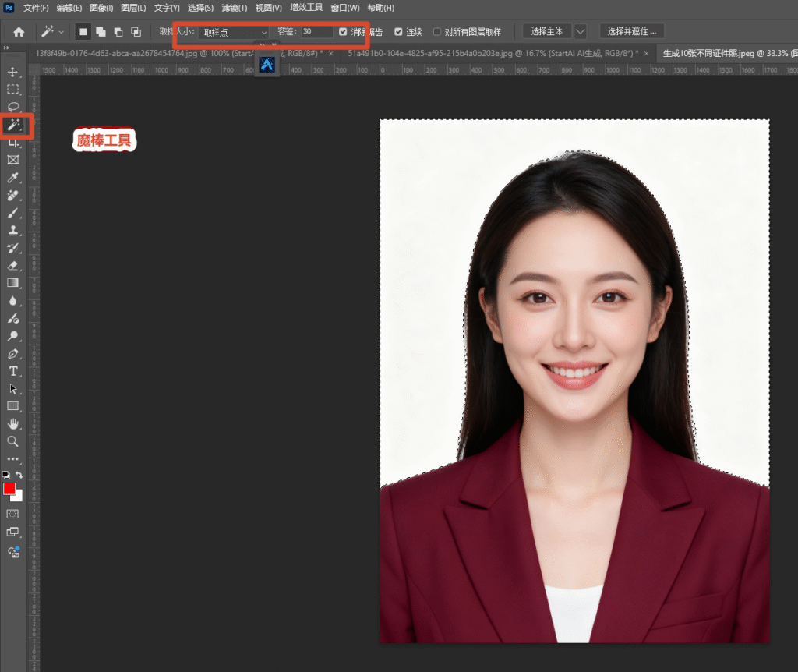The height and width of the screenshot is (672, 798).
Task: Click the Home icon in options bar
Action: coord(19,32)
